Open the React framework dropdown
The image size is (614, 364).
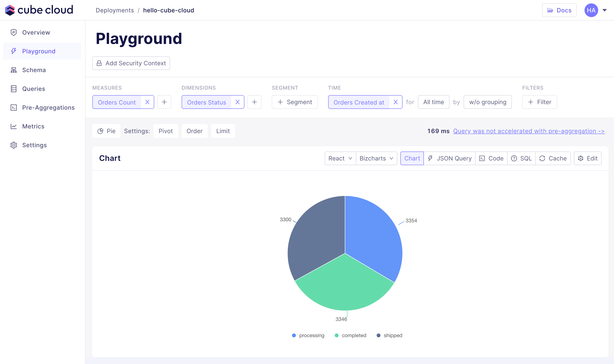point(340,158)
